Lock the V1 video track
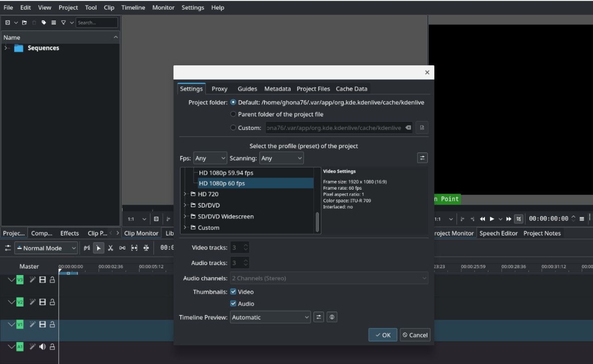The height and width of the screenshot is (364, 593). [52, 324]
